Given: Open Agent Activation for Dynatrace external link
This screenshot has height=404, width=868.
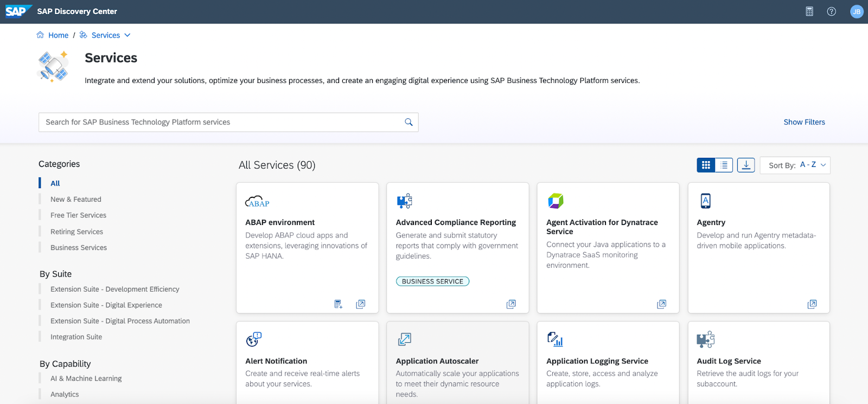Looking at the screenshot, I should click(661, 304).
